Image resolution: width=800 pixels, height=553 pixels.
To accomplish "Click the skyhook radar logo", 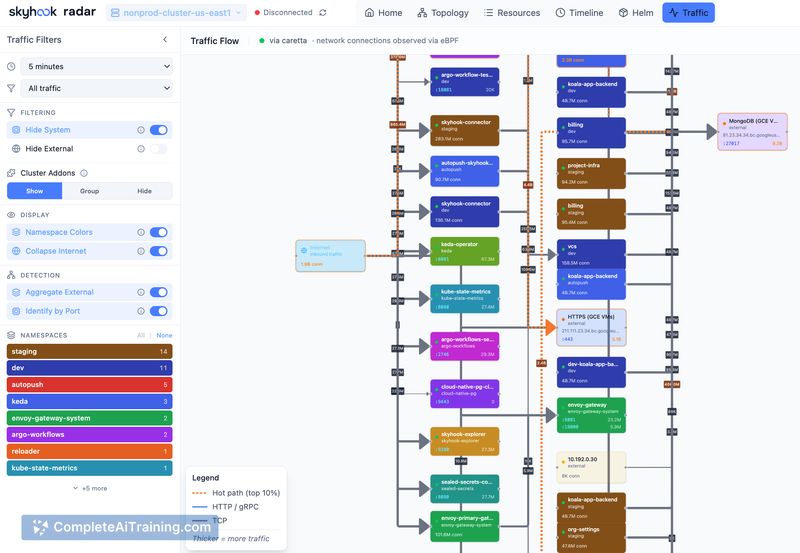I will (x=52, y=12).
